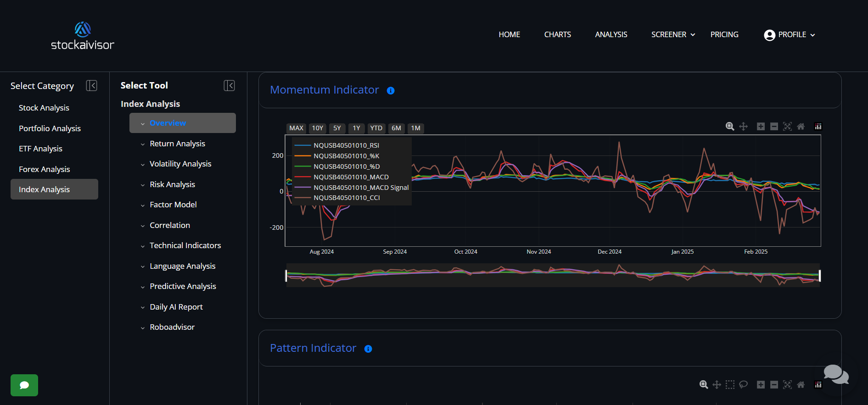
Task: Set chart range to 6M
Action: tap(396, 128)
